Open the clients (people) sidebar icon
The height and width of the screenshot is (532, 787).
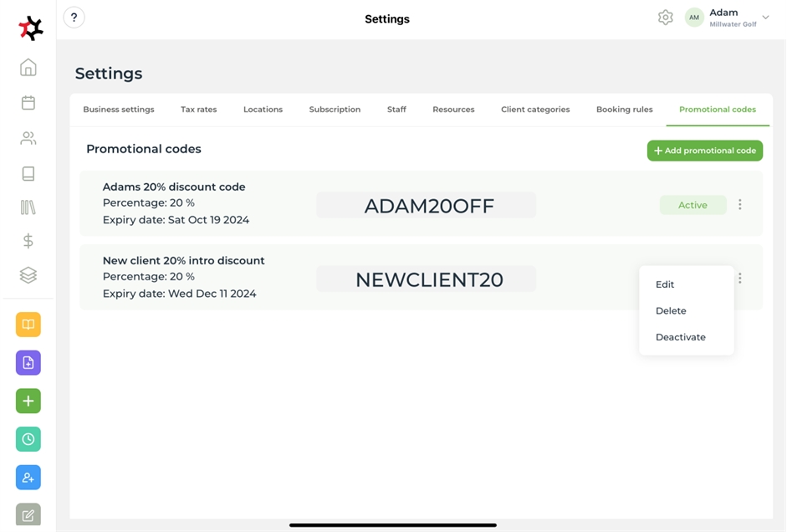point(28,138)
